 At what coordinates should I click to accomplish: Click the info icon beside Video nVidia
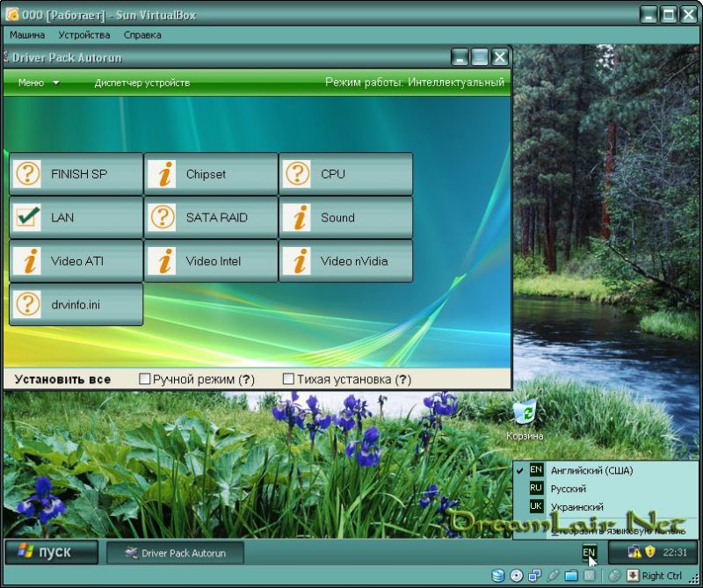pyautogui.click(x=299, y=261)
